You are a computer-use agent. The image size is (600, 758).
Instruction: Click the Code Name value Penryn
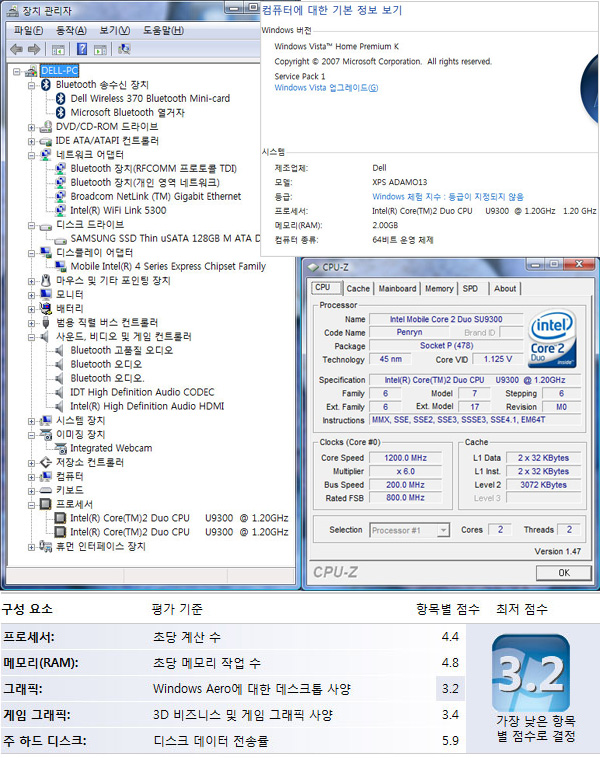click(x=409, y=332)
